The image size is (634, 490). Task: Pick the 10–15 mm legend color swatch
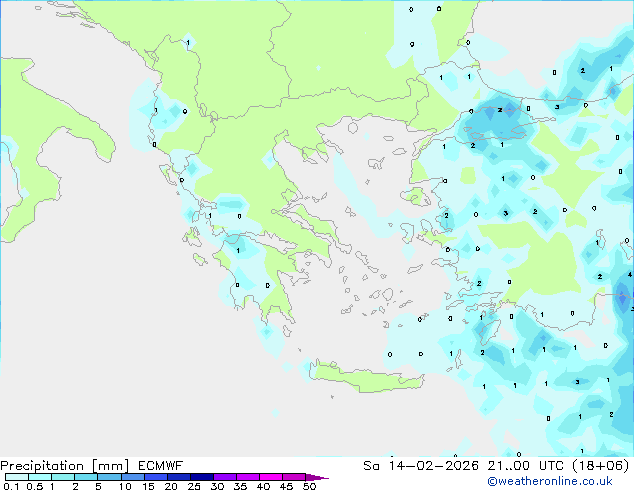pyautogui.click(x=132, y=477)
